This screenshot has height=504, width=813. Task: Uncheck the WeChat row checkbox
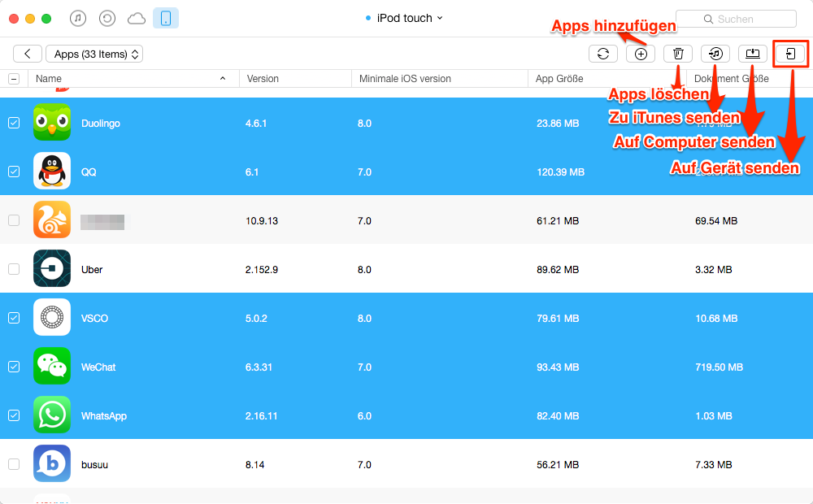click(x=14, y=367)
